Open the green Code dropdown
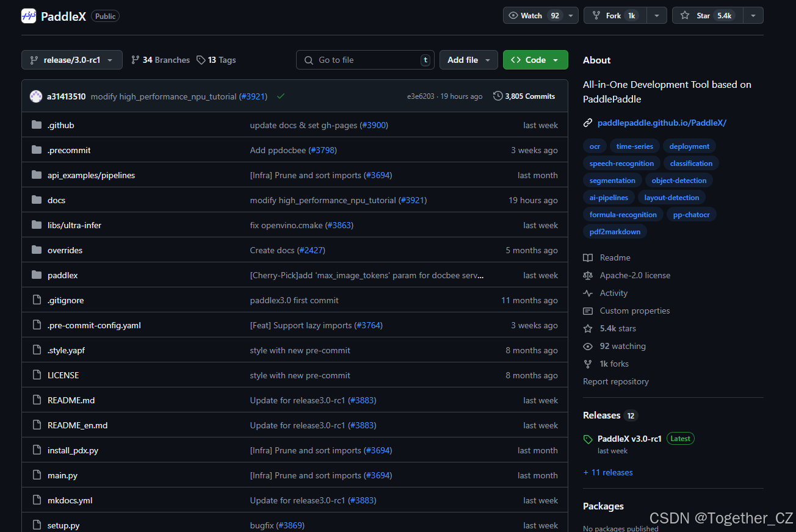 tap(535, 60)
